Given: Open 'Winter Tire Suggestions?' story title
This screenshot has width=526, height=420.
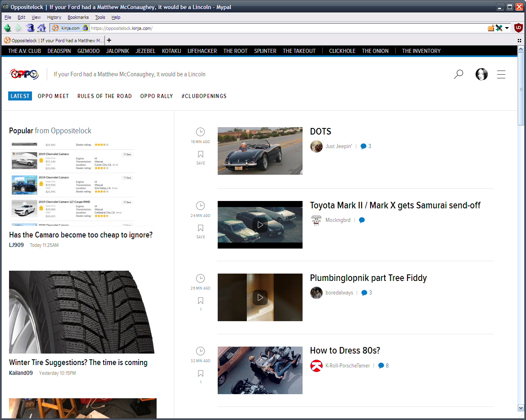Looking at the screenshot, I should [x=78, y=363].
